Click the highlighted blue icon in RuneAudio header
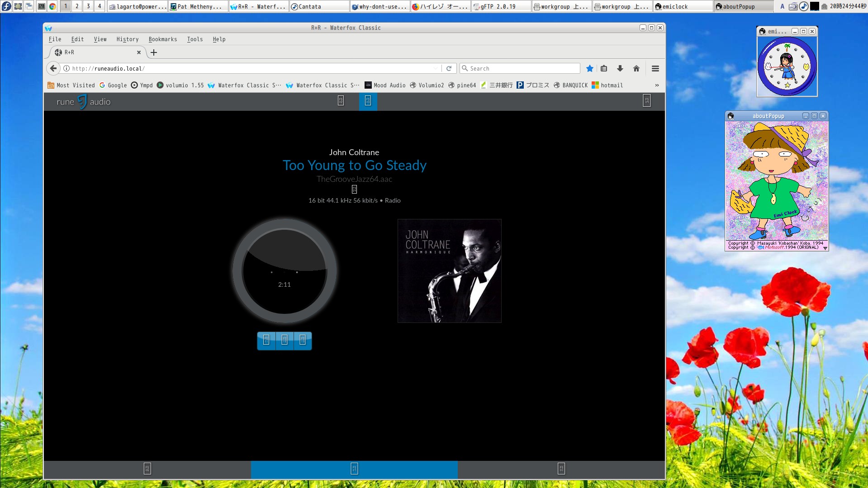Image resolution: width=868 pixels, height=488 pixels. click(x=368, y=101)
